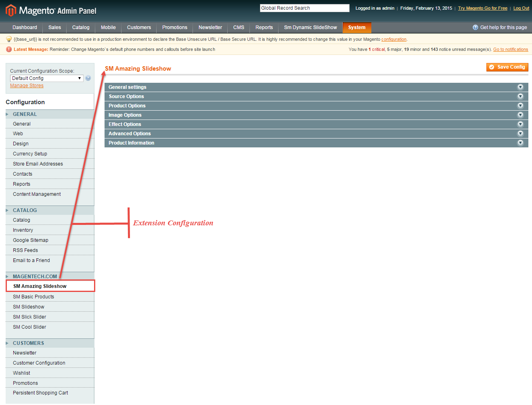532x405 pixels.
Task: Click arrow icon on General settings row
Action: pyautogui.click(x=520, y=87)
